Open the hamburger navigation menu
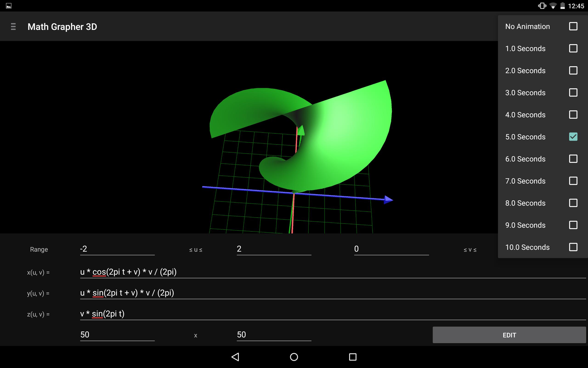 click(13, 26)
